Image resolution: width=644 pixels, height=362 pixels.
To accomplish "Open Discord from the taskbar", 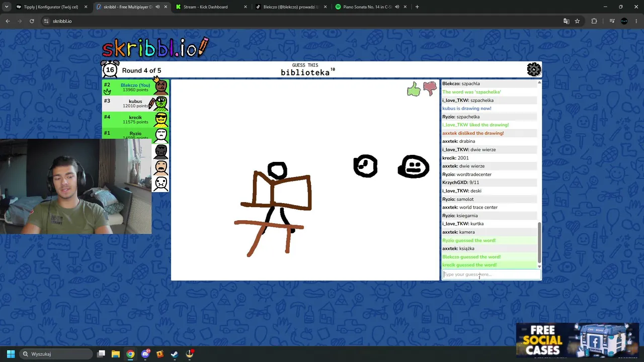I will 145,354.
